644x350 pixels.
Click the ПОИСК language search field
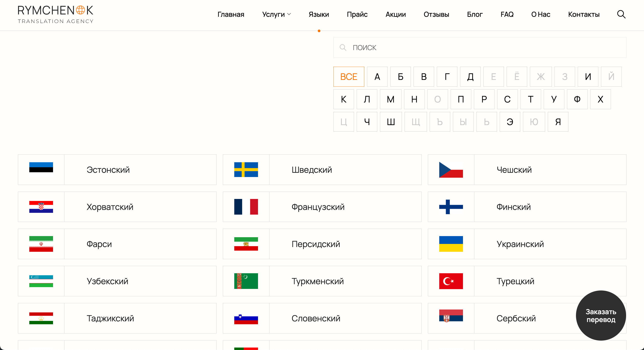[x=480, y=47]
